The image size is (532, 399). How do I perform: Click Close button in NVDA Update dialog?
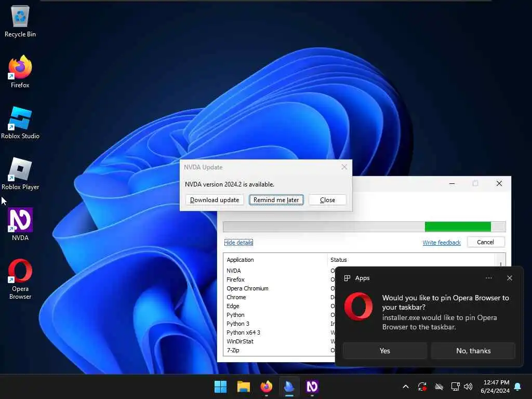(x=327, y=200)
